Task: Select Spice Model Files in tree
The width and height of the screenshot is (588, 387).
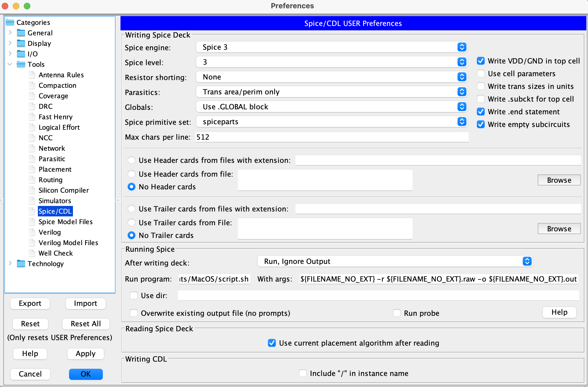Action: pos(65,222)
